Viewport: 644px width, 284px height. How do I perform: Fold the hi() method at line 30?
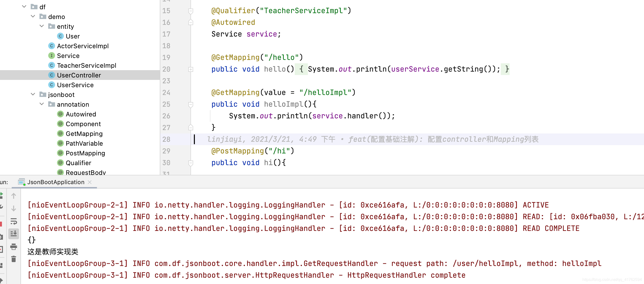(x=191, y=163)
